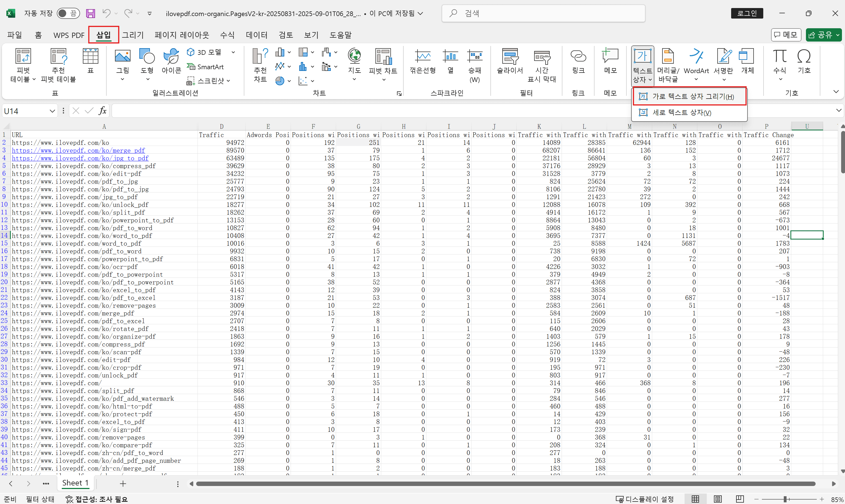Insert a PivotTable from the ribbon
Image resolution: width=845 pixels, height=504 pixels.
pos(23,65)
